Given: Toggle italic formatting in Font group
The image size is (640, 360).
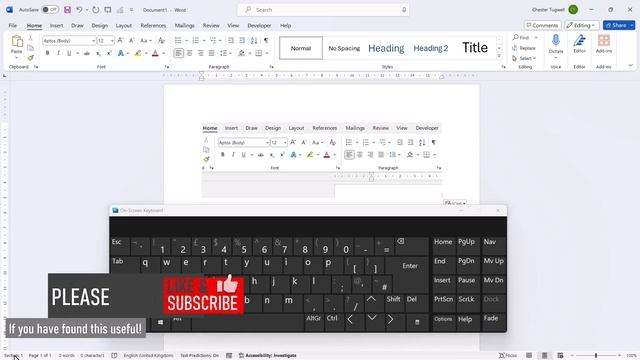Looking at the screenshot, I should click(58, 53).
